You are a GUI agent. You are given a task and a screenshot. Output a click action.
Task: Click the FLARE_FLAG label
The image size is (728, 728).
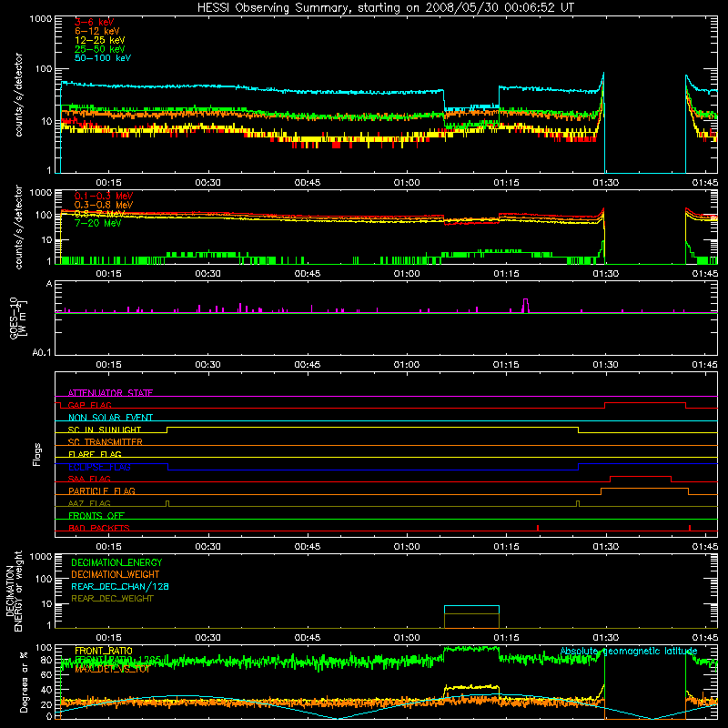click(x=95, y=454)
